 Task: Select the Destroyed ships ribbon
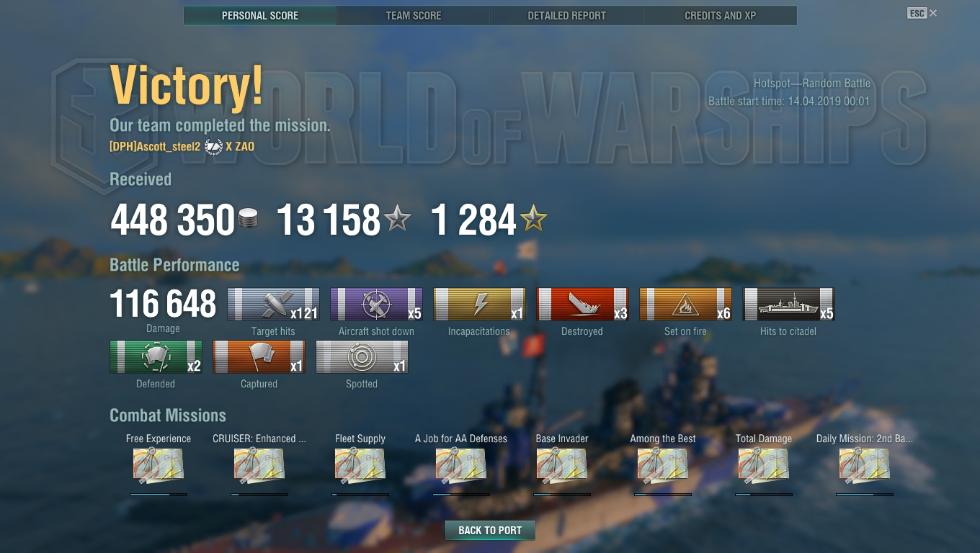582,305
